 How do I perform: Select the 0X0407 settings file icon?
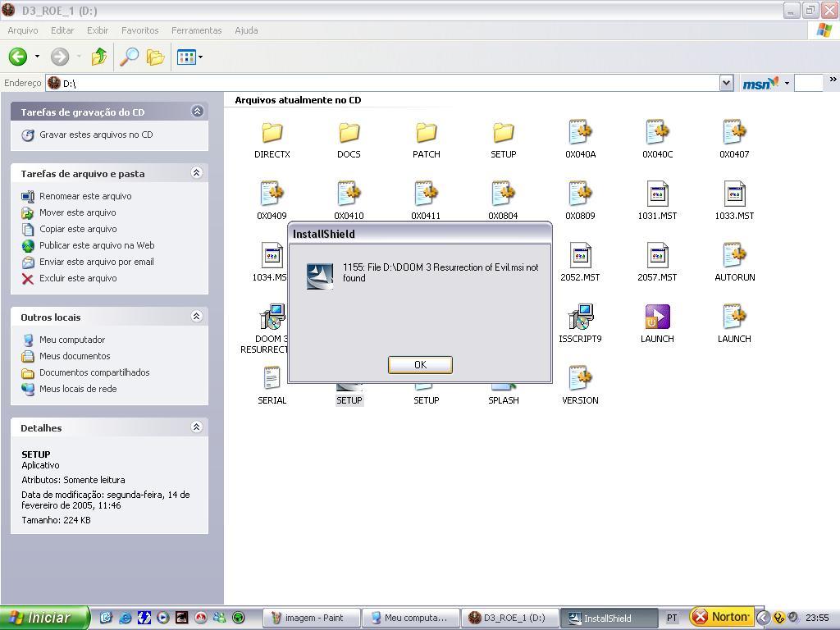(734, 132)
